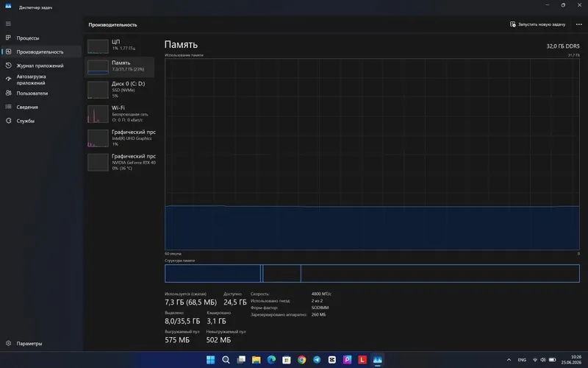Open Производительность section in sidebar
The image size is (588, 368).
click(x=40, y=52)
